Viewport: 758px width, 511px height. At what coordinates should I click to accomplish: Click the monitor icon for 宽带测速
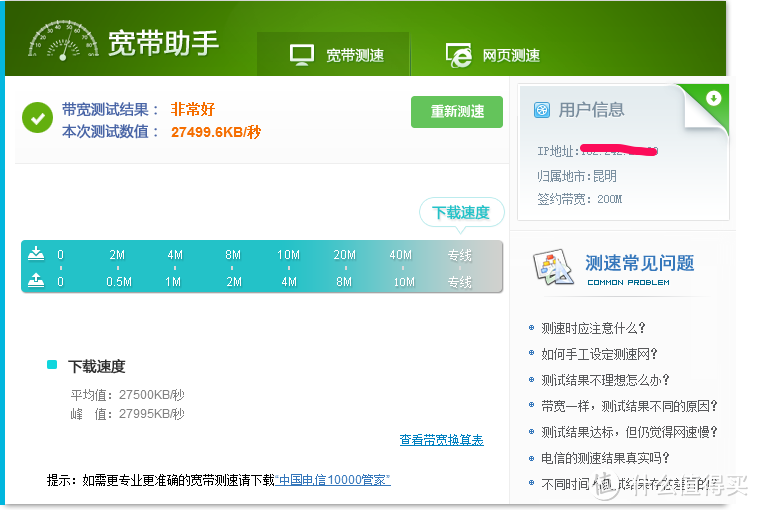pos(302,55)
